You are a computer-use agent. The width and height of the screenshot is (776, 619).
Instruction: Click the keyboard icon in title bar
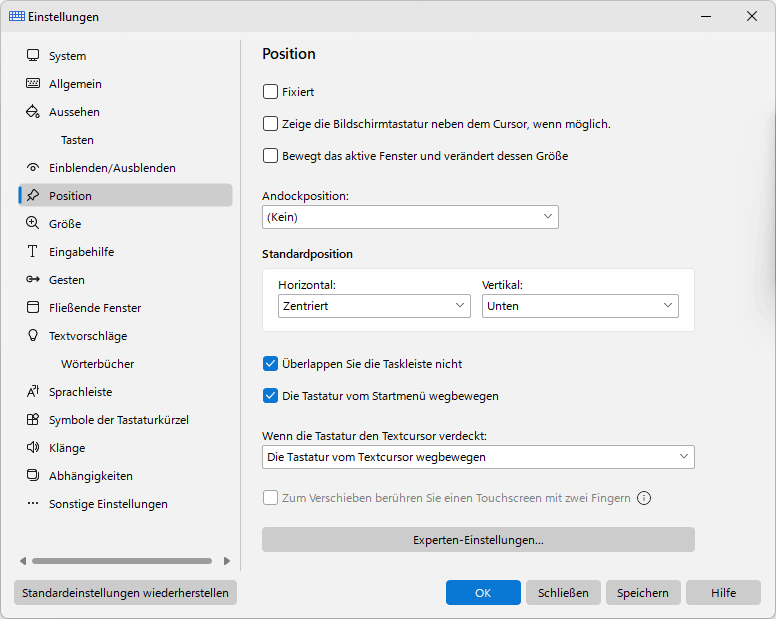[17, 16]
